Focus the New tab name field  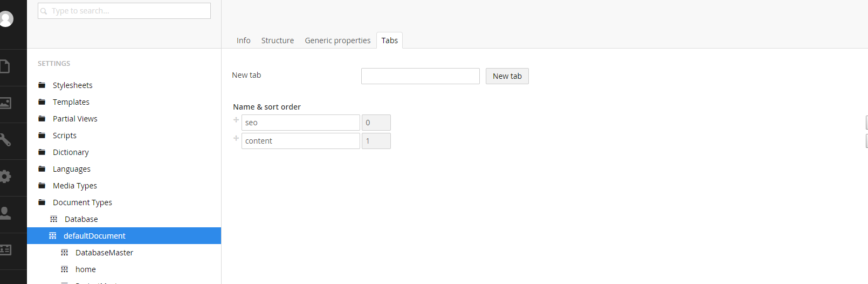(421, 76)
